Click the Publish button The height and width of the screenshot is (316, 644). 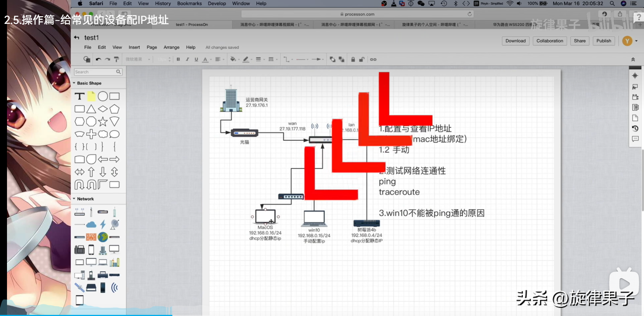coord(604,41)
